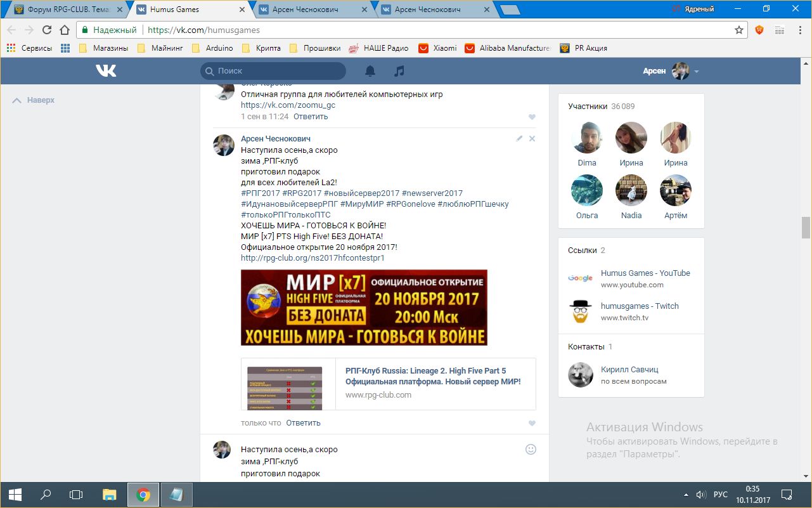Viewport: 812px width, 508px height.
Task: Open a new browser tab
Action: pos(510,10)
